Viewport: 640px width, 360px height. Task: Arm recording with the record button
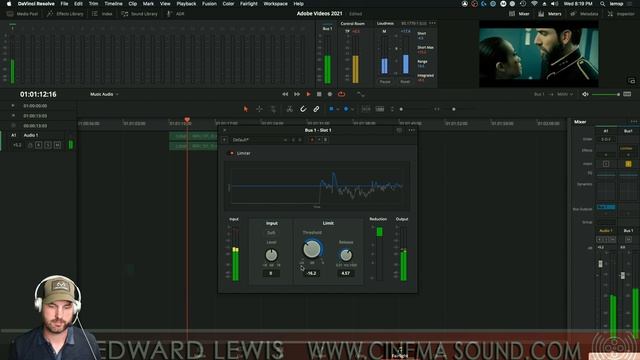[330, 94]
